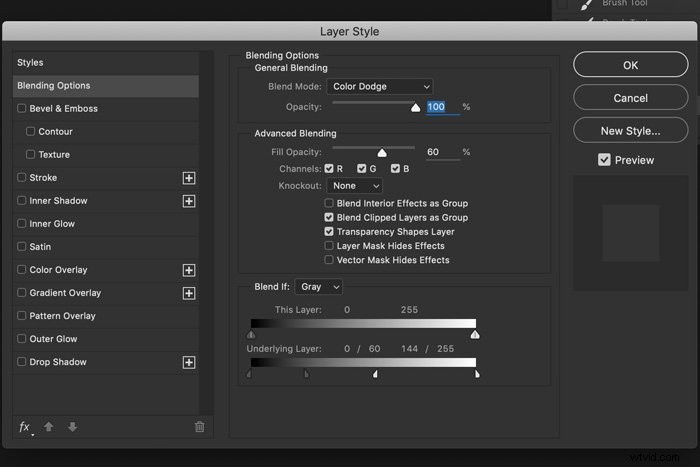Expand the Knockout None dropdown
The height and width of the screenshot is (467, 700).
355,186
